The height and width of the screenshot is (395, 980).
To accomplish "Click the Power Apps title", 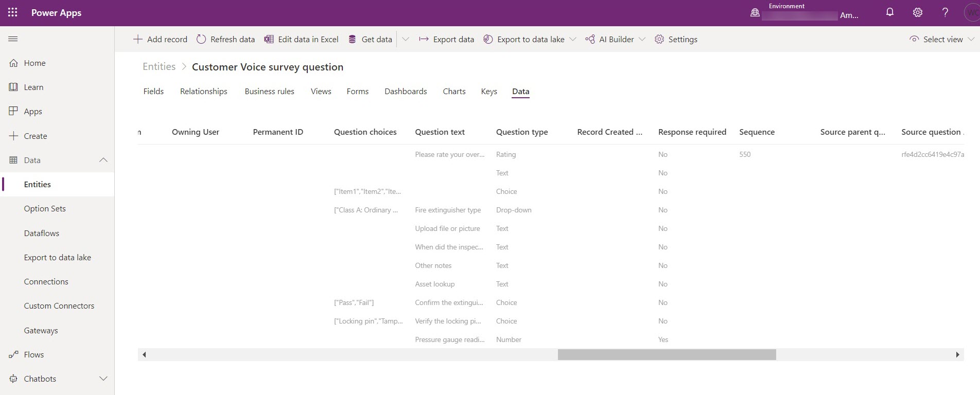I will point(56,13).
